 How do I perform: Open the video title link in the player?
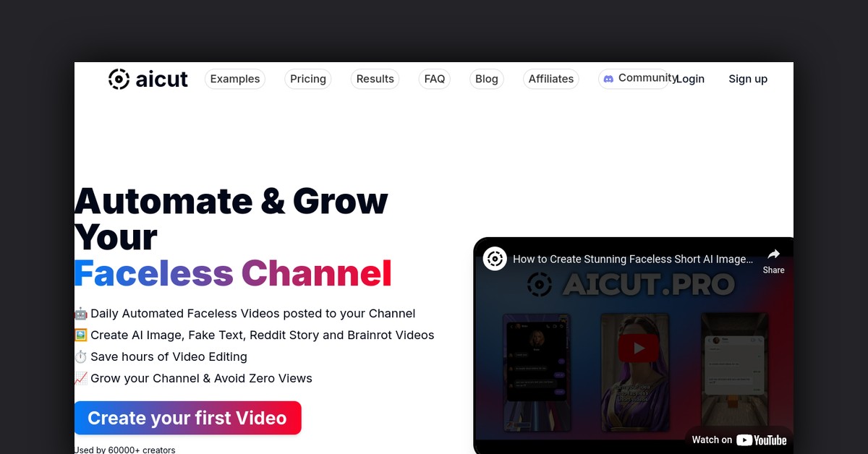(x=633, y=259)
